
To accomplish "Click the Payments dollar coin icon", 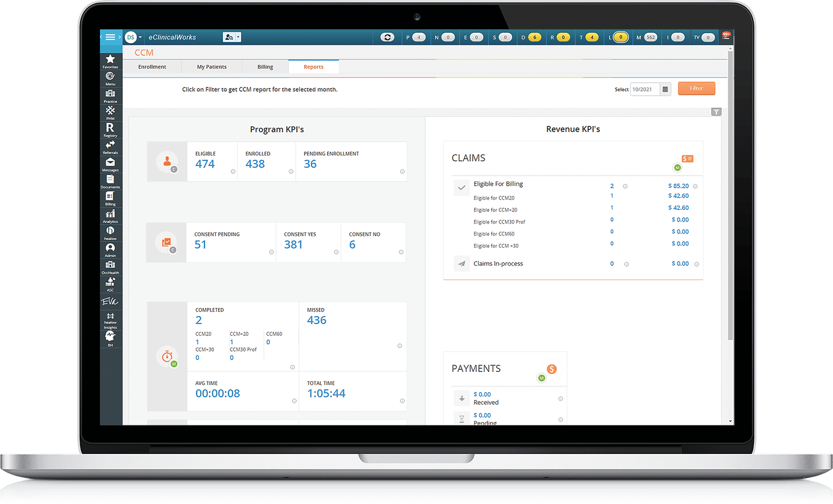I will click(551, 369).
